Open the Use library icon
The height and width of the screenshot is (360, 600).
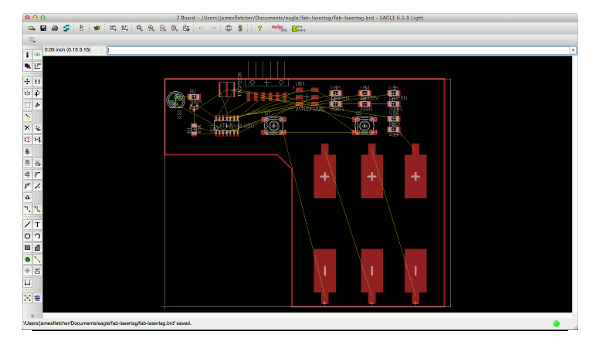(97, 28)
